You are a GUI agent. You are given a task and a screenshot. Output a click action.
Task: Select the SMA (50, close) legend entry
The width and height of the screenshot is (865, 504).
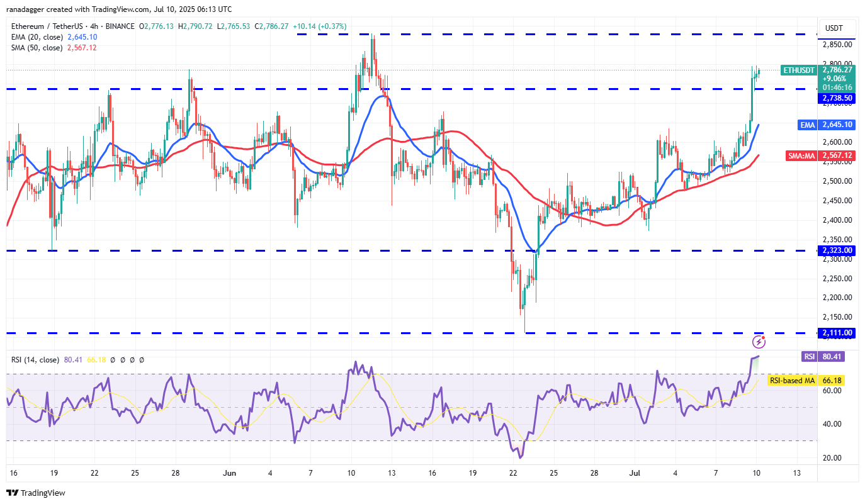click(x=38, y=47)
